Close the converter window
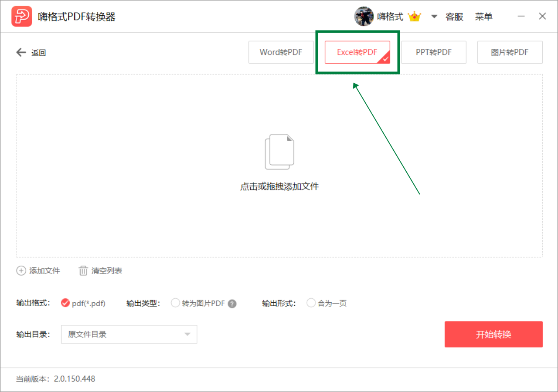This screenshot has height=392, width=558. pyautogui.click(x=542, y=17)
